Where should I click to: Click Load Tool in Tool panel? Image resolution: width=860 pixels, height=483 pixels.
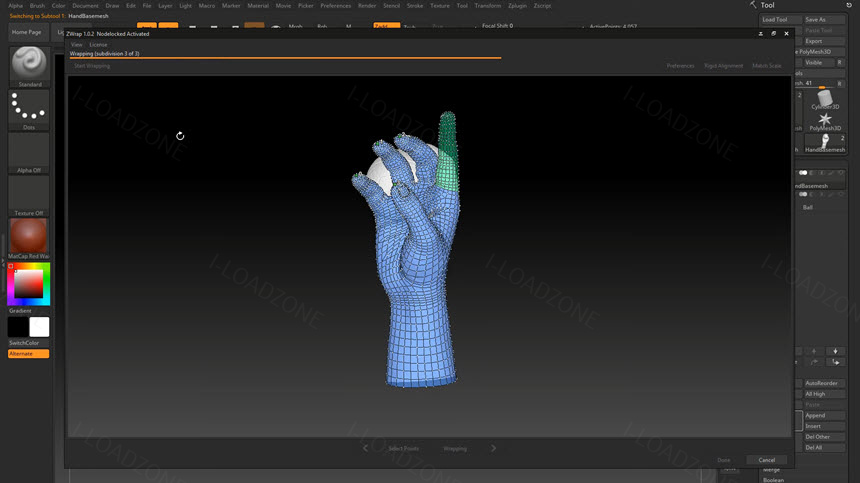tap(781, 19)
